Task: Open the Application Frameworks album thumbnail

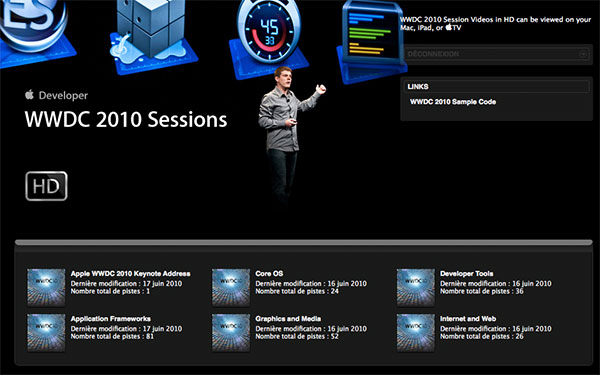Action: tap(46, 333)
